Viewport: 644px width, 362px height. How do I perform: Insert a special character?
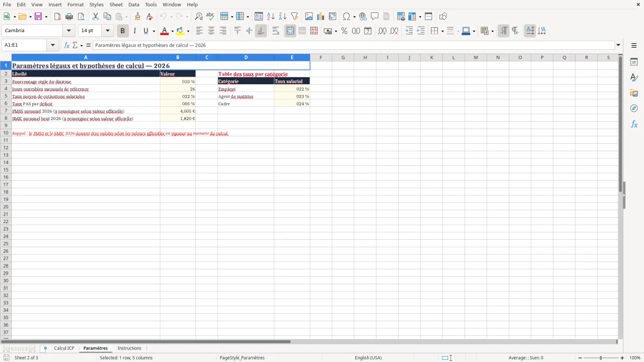click(x=347, y=17)
